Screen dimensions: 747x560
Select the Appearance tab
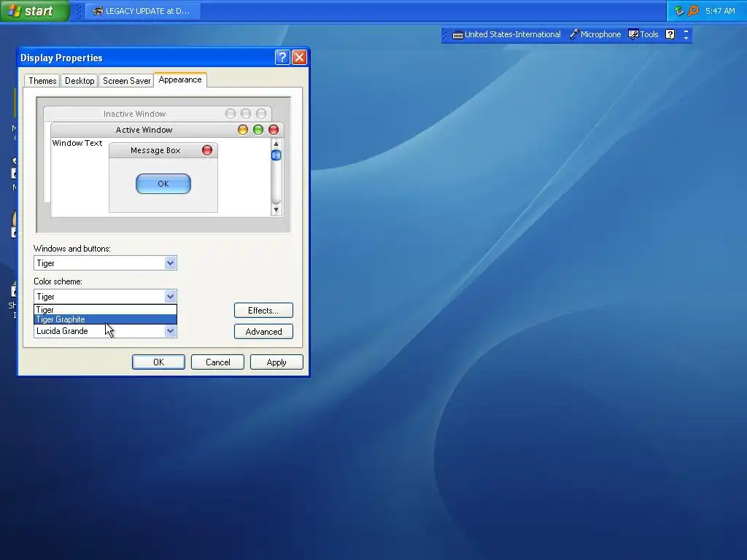180,80
